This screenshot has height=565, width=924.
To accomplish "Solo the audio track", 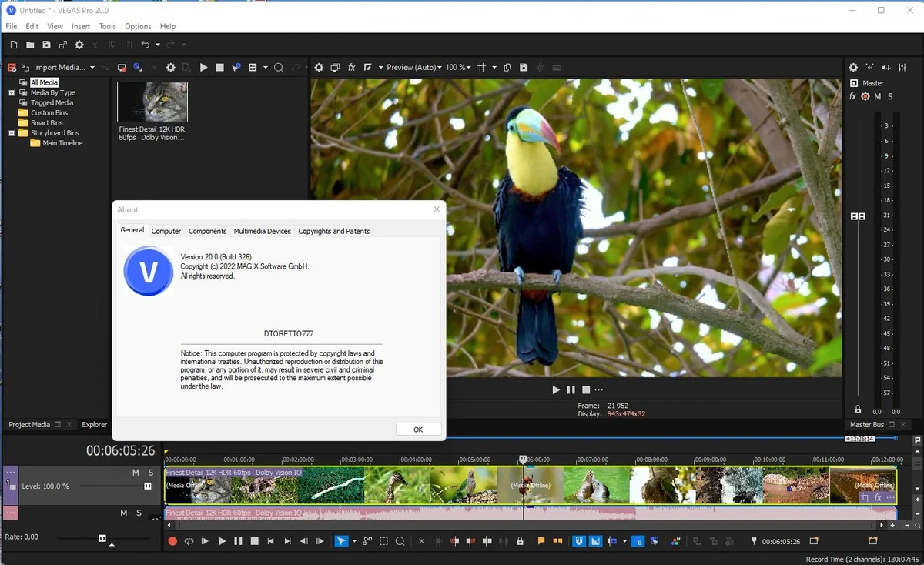I will pos(139,513).
